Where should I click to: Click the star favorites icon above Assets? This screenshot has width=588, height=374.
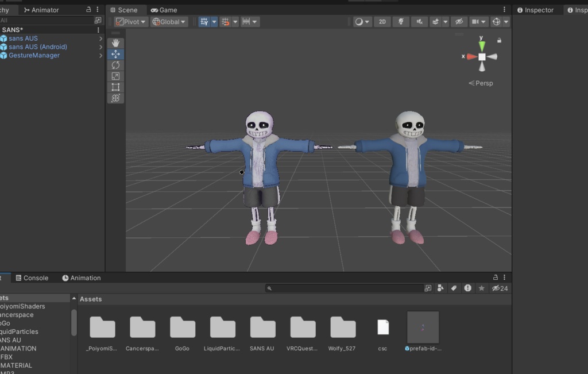click(481, 288)
